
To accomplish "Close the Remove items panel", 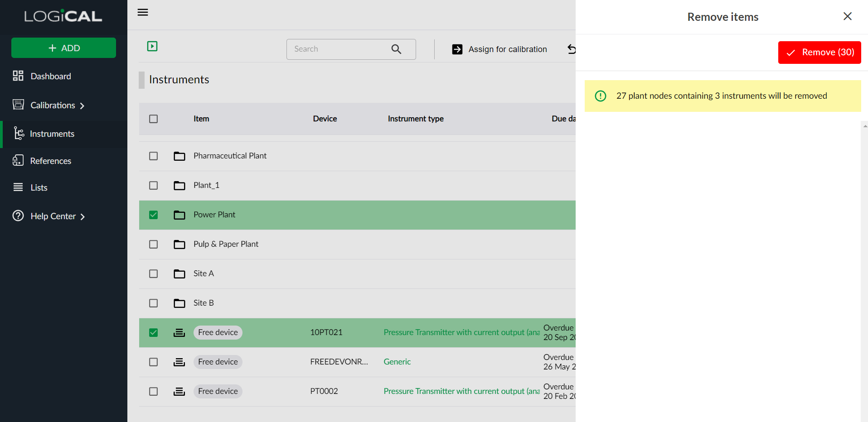I will click(848, 16).
